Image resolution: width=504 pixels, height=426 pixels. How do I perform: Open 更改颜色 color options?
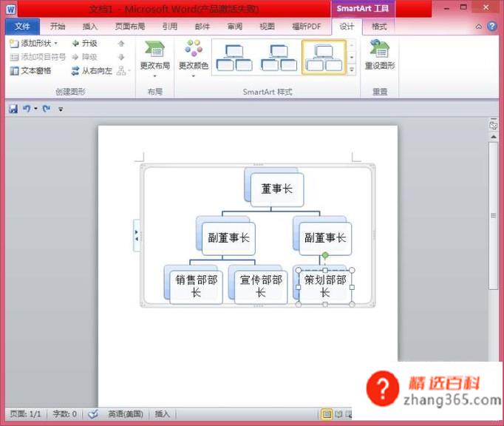(194, 58)
